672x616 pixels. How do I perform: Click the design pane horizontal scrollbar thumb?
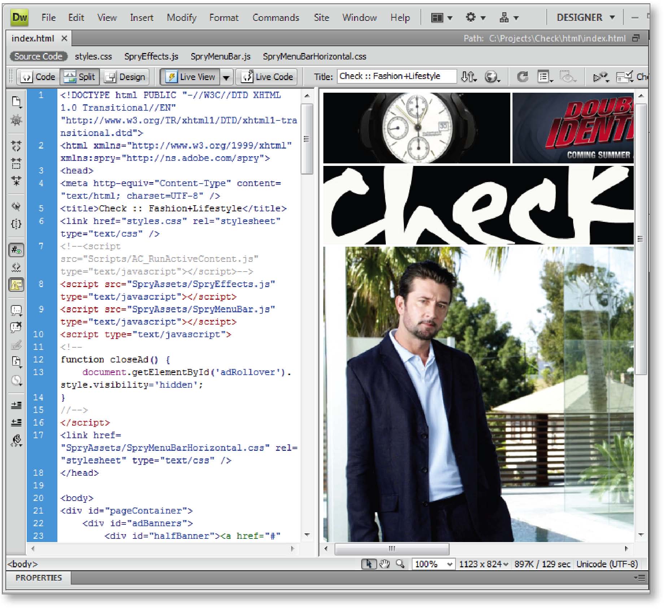point(392,549)
